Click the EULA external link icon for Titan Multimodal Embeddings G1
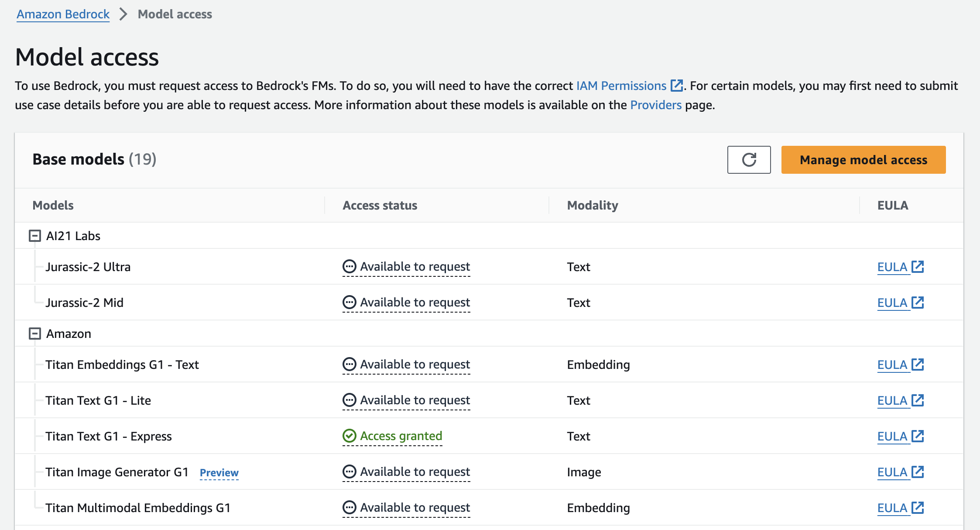The width and height of the screenshot is (980, 530). tap(918, 508)
